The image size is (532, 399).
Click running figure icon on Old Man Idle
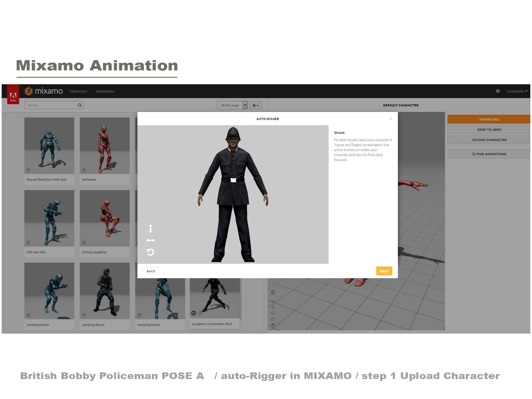(x=28, y=242)
